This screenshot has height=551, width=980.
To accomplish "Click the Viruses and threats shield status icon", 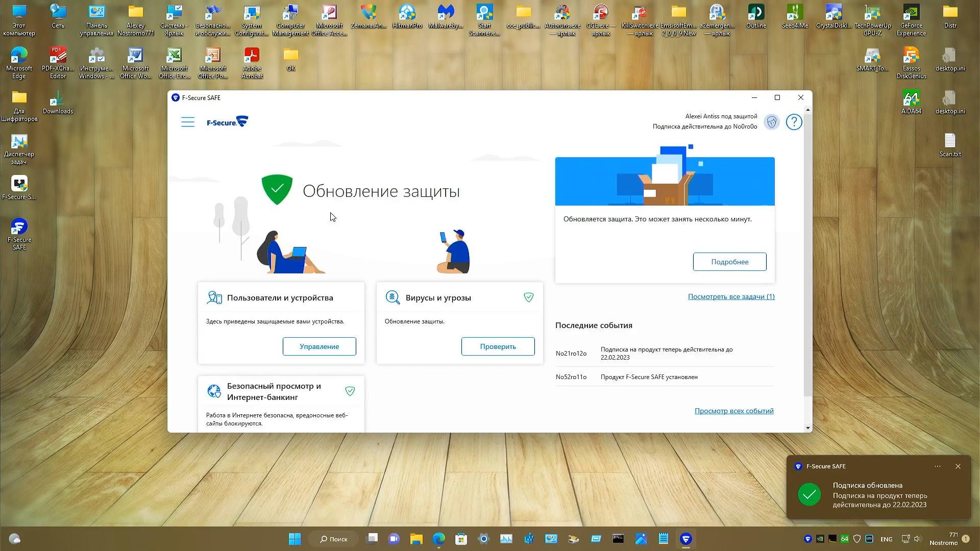I will [x=528, y=297].
